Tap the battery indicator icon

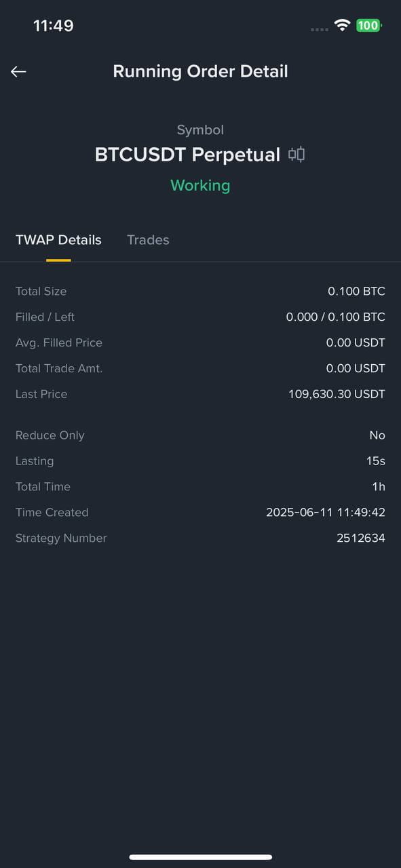click(369, 26)
